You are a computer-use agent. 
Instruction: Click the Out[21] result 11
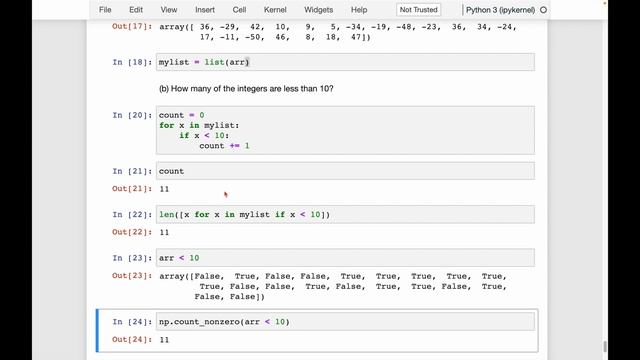coord(164,189)
